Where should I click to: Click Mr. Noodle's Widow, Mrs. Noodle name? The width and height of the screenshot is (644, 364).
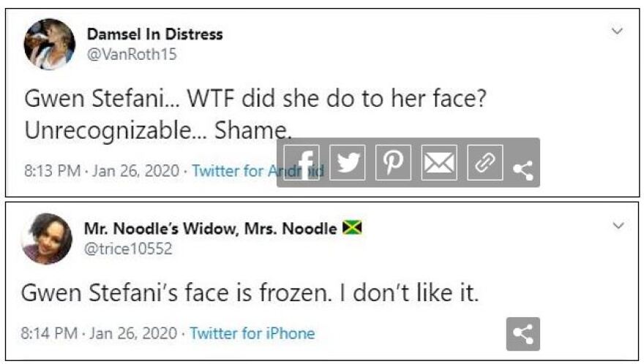tap(211, 229)
